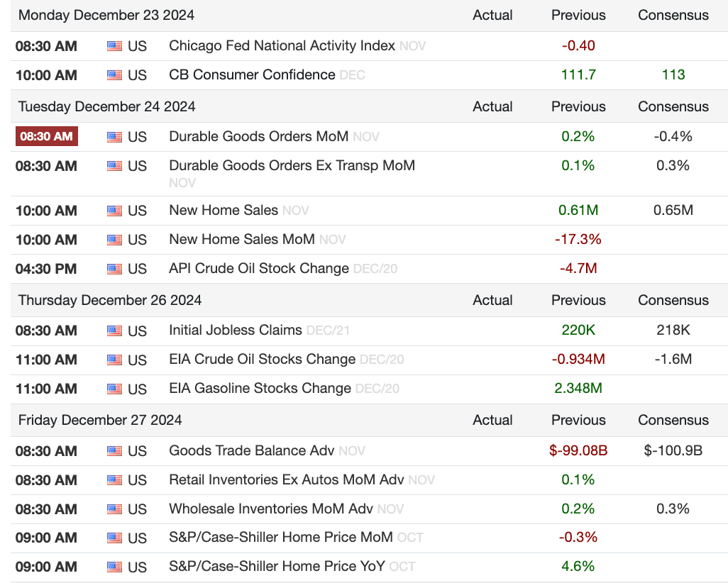Screen dimensions: 728x583
Task: Open the Wholesale Inventories MoM Adv event
Action: pyautogui.click(x=270, y=509)
